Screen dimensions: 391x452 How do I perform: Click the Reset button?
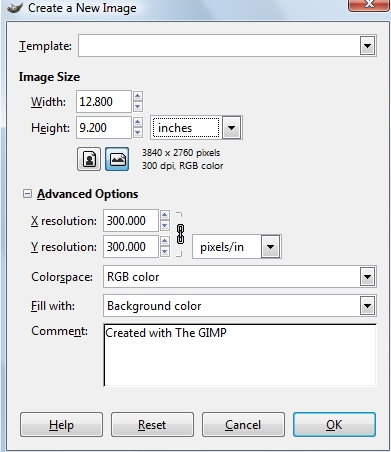tap(152, 424)
